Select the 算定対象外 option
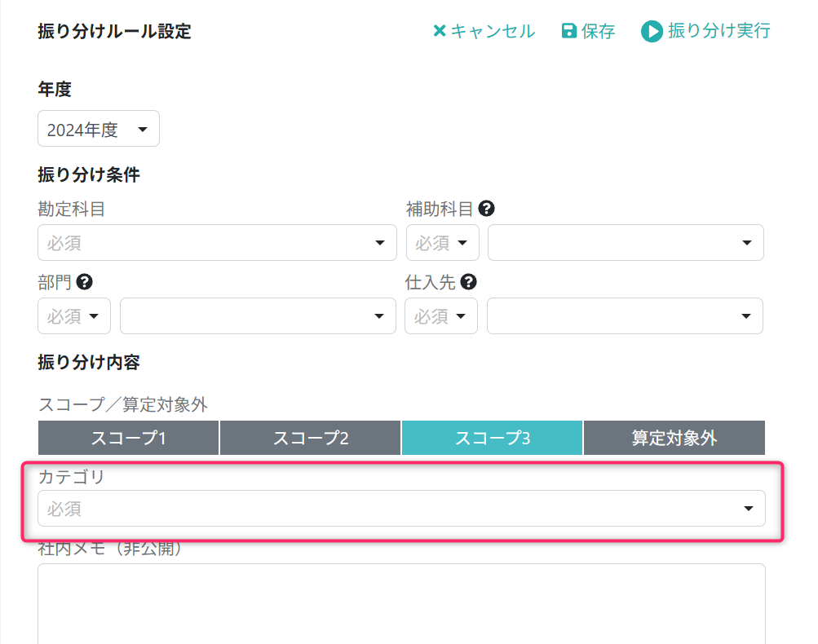 [674, 438]
